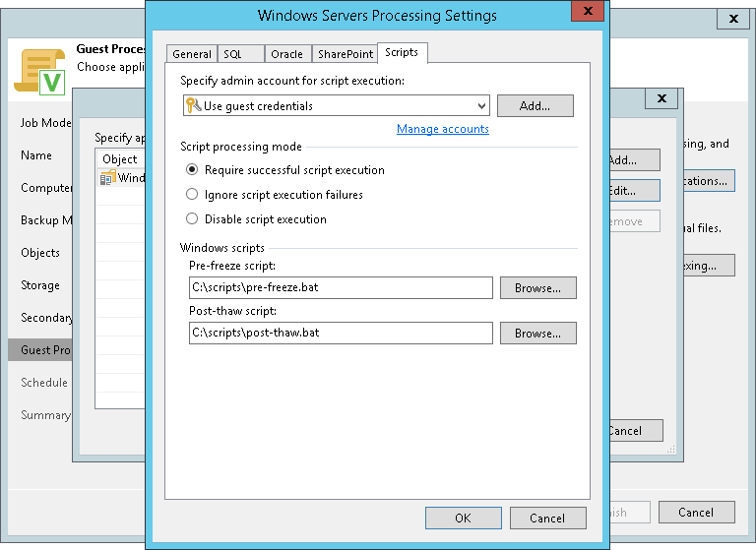Click the key icon in the credentials dropdown
This screenshot has width=756, height=550.
click(x=193, y=105)
